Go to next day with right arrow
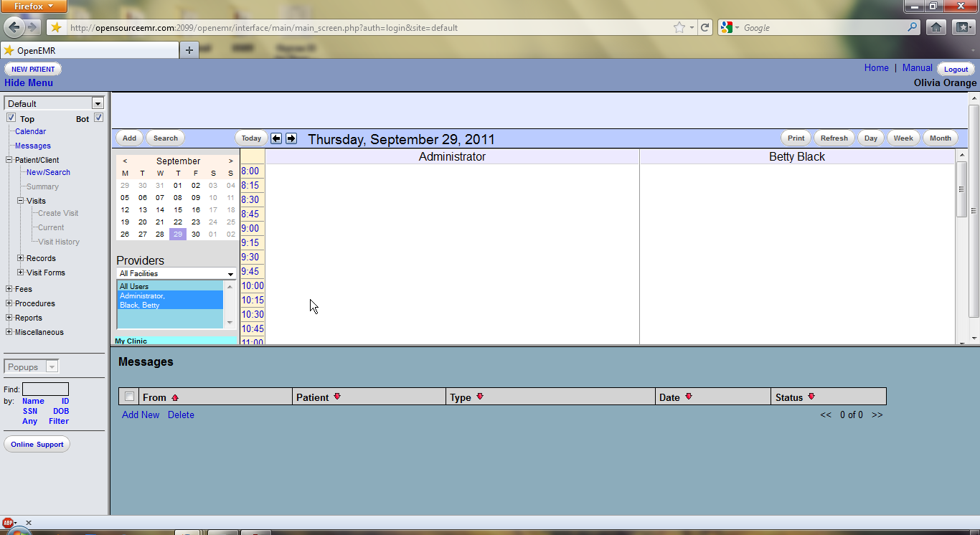 [291, 138]
